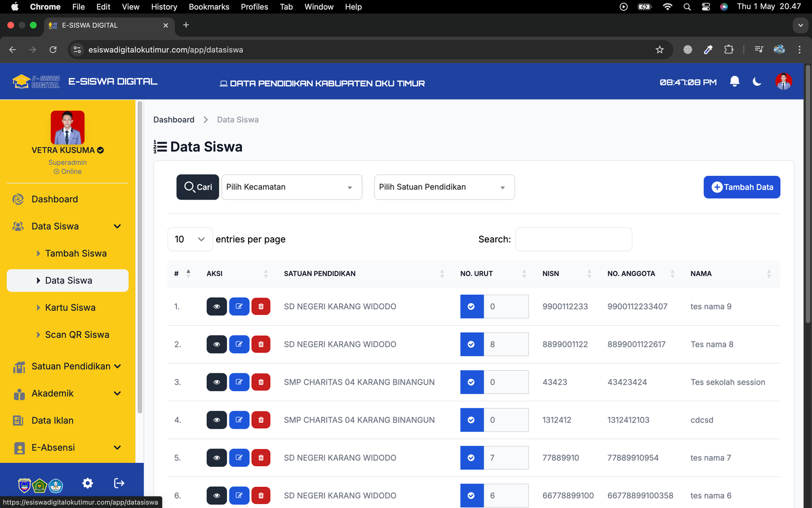The height and width of the screenshot is (508, 812).
Task: Bookmark this page with star icon
Action: [659, 50]
